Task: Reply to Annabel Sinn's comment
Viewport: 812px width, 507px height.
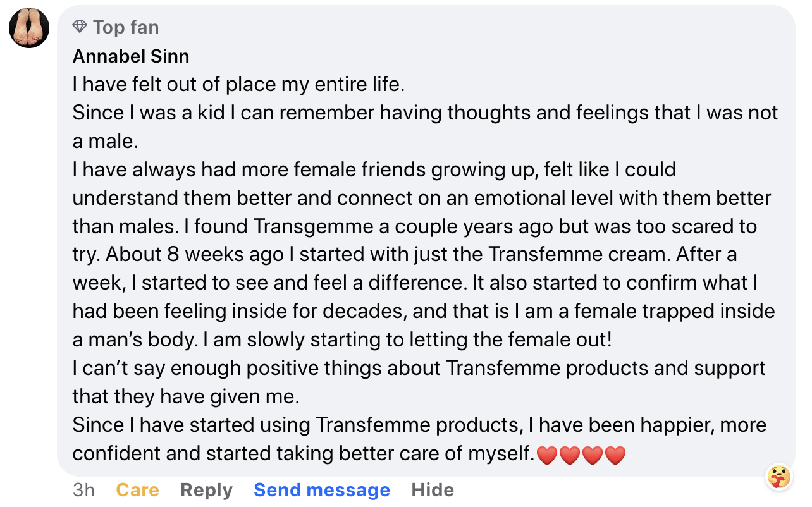Action: click(206, 490)
